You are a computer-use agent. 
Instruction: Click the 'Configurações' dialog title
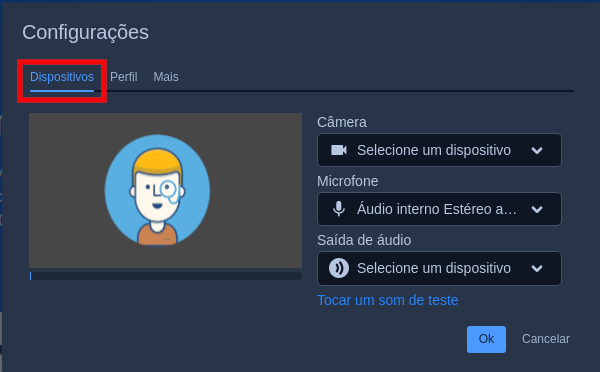85,33
